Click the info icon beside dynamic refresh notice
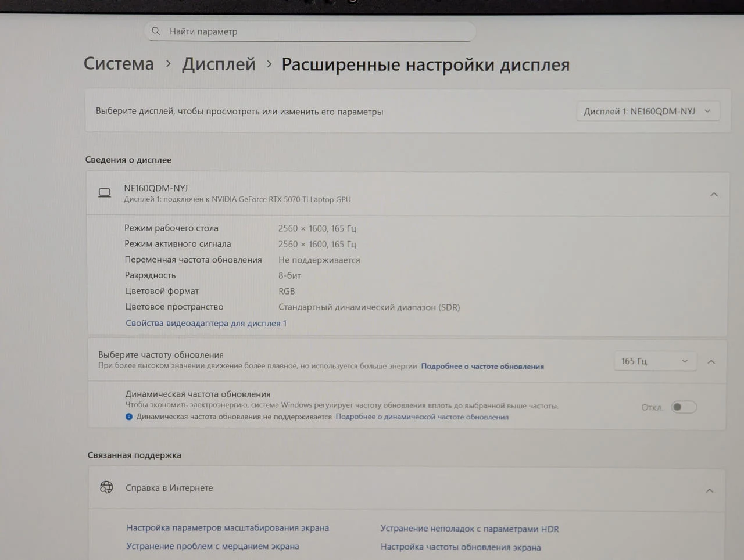This screenshot has width=744, height=560. 129,417
